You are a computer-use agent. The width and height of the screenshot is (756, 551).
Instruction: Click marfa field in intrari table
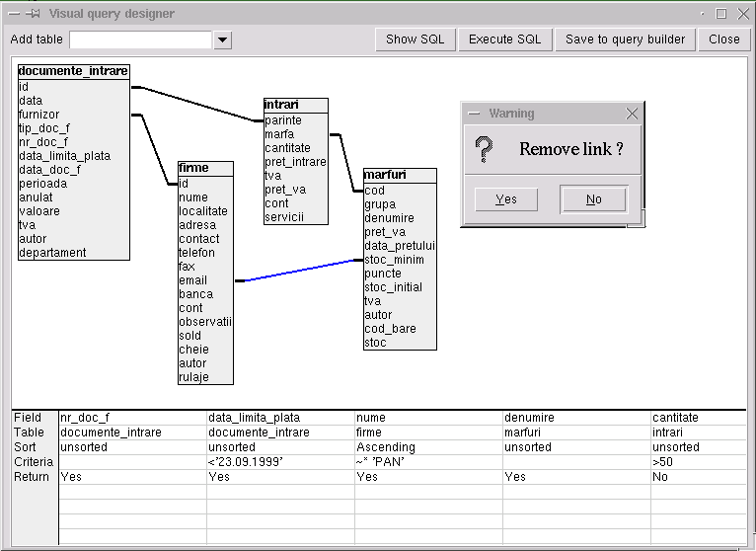click(279, 134)
